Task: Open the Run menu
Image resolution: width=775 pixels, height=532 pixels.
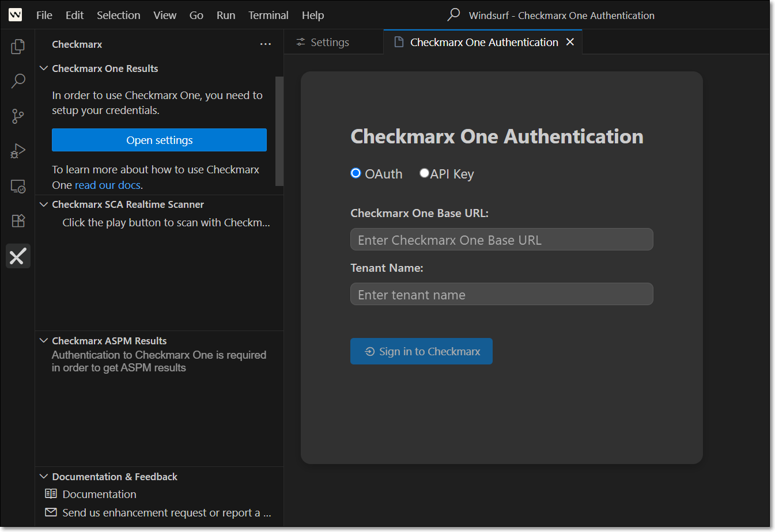Action: tap(226, 15)
